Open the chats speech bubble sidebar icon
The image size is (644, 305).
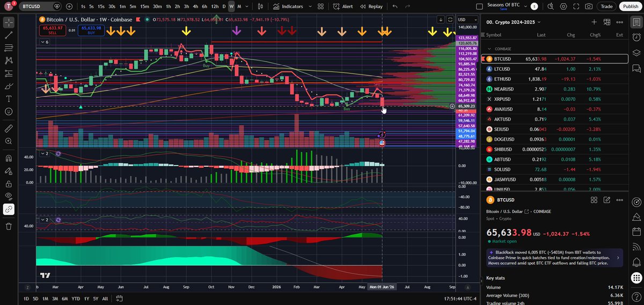[636, 68]
